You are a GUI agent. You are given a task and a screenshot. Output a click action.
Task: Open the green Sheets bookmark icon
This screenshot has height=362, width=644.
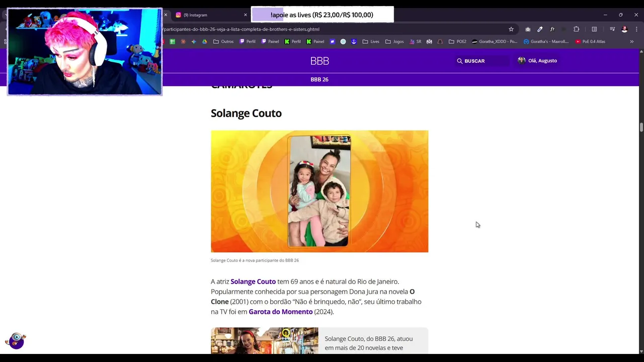pyautogui.click(x=172, y=41)
